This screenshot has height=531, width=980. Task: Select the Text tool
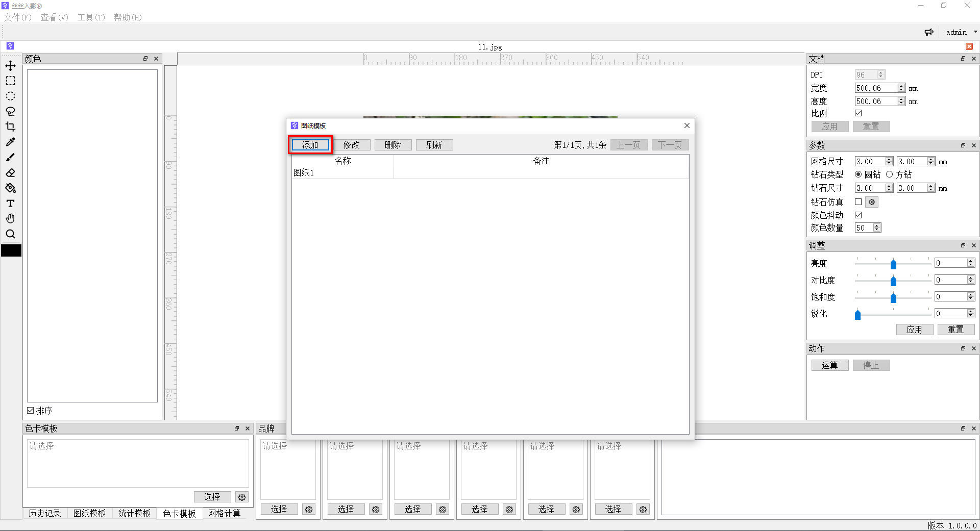click(10, 204)
